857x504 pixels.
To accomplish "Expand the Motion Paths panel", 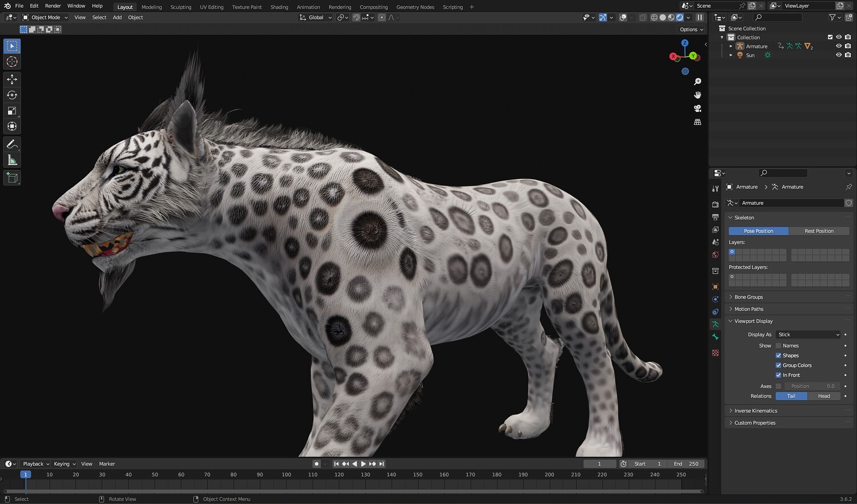I will [788, 309].
